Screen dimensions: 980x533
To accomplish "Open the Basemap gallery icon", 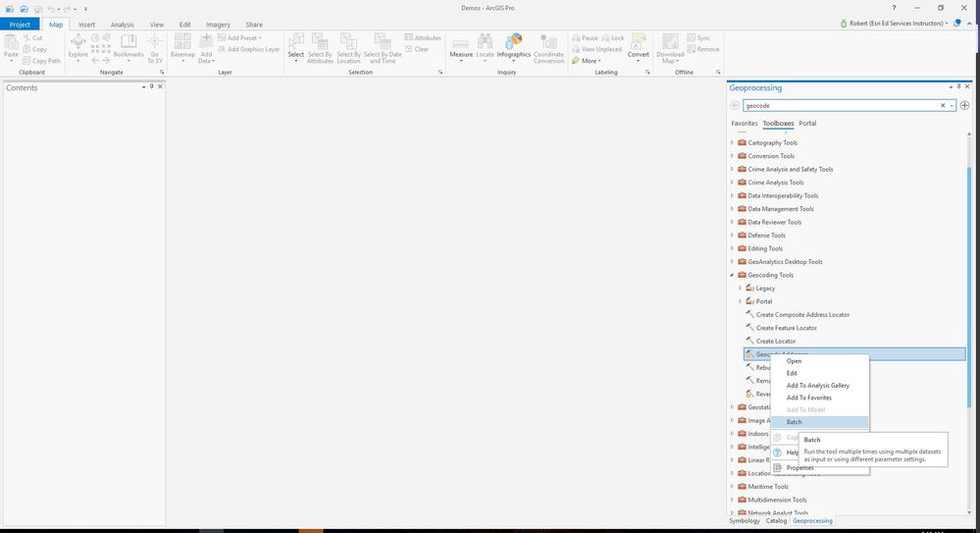I will [x=182, y=42].
